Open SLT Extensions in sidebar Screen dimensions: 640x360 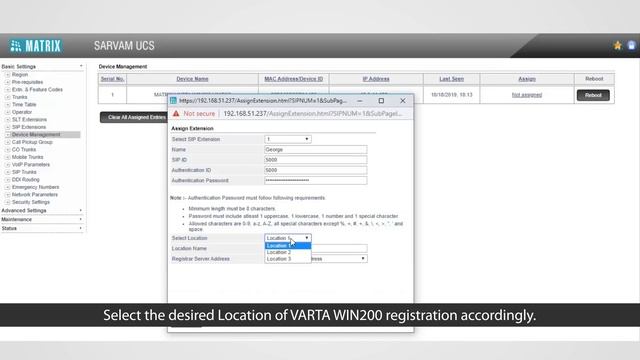(x=29, y=120)
